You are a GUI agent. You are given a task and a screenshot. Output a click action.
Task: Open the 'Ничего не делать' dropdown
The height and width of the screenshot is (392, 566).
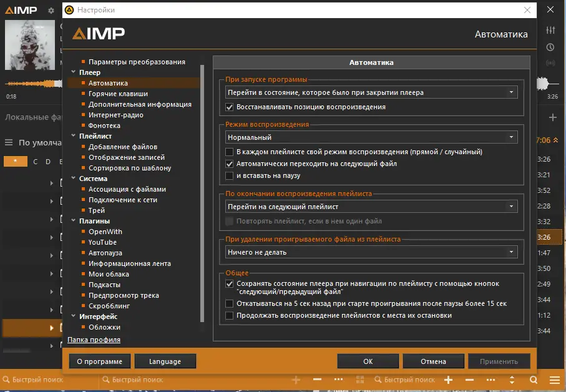tap(373, 251)
